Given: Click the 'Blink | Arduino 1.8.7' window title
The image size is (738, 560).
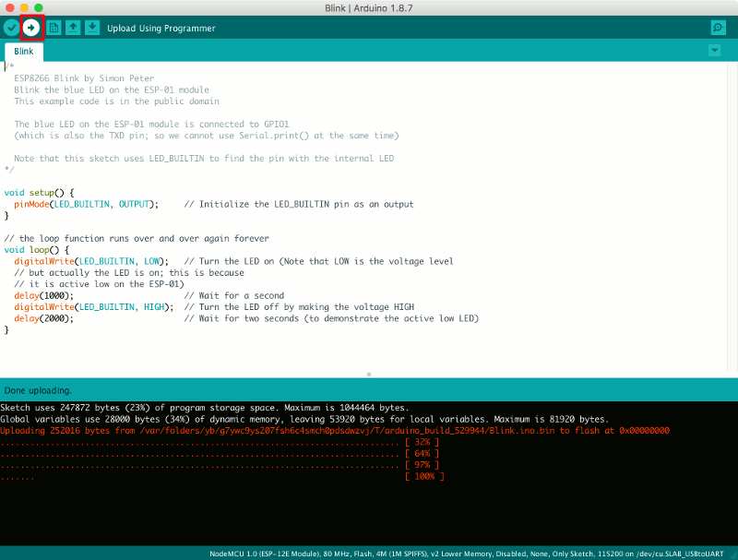Looking at the screenshot, I should point(368,8).
